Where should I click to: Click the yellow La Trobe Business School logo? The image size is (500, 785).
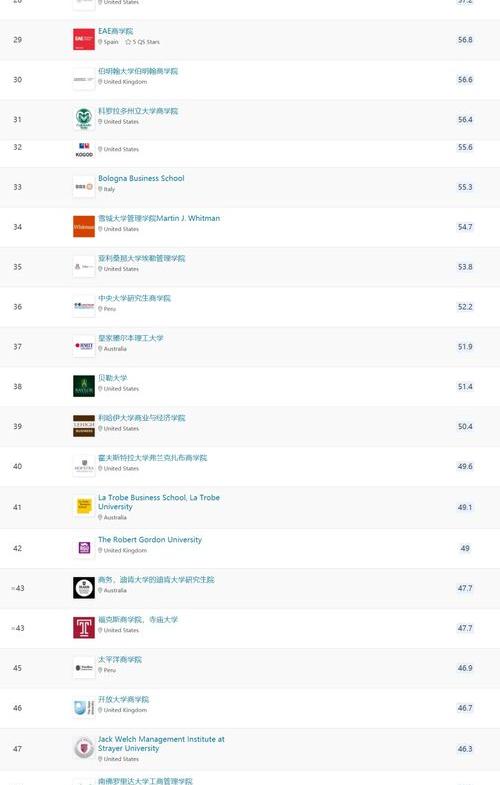84,506
